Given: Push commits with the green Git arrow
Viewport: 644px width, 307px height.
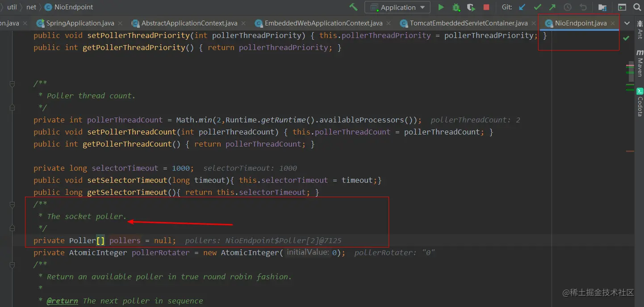Looking at the screenshot, I should [552, 7].
